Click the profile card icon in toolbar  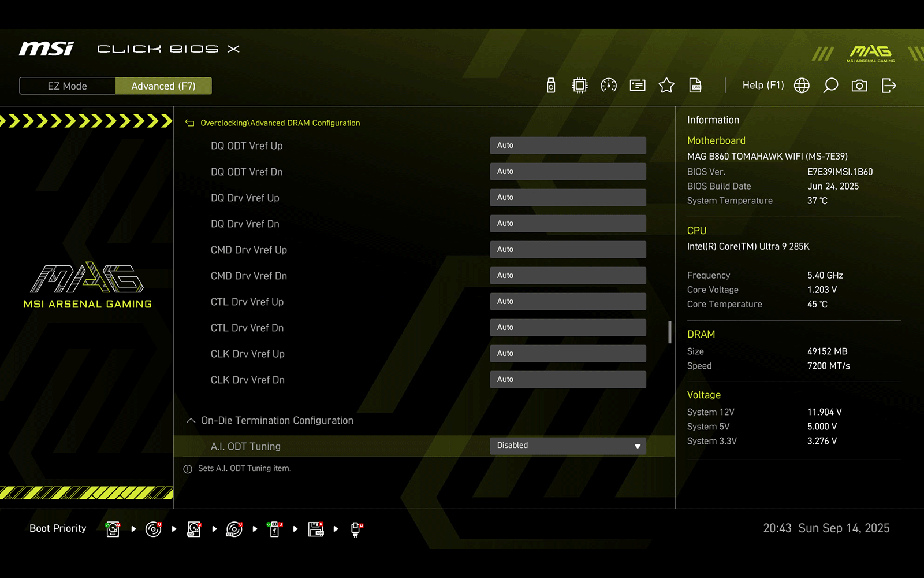point(638,86)
